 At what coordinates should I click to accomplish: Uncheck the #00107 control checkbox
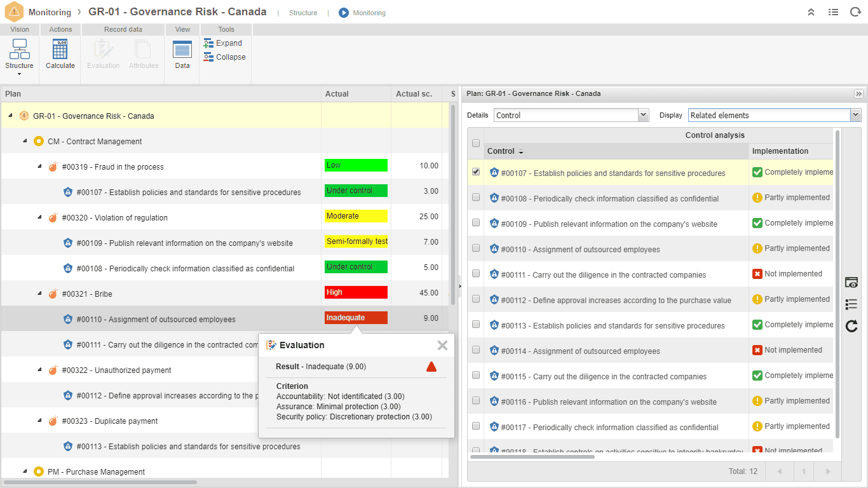(476, 172)
